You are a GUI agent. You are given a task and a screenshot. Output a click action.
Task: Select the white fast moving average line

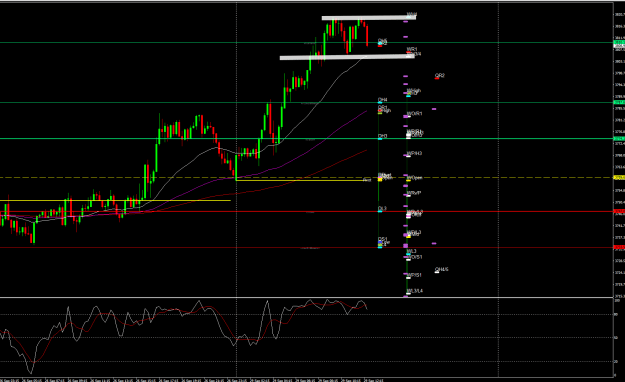coord(319,103)
